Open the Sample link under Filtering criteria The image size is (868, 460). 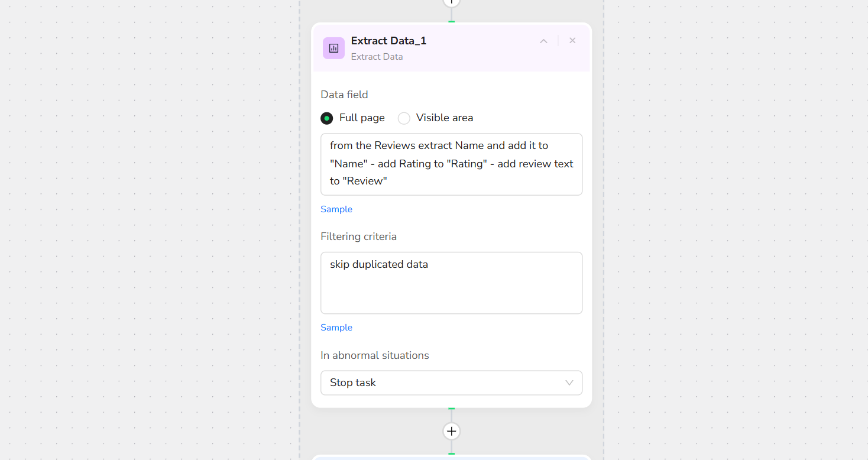[x=336, y=328]
